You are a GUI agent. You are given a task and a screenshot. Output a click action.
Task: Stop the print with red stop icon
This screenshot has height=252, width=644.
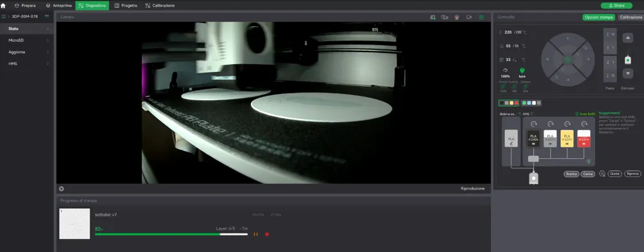click(267, 234)
